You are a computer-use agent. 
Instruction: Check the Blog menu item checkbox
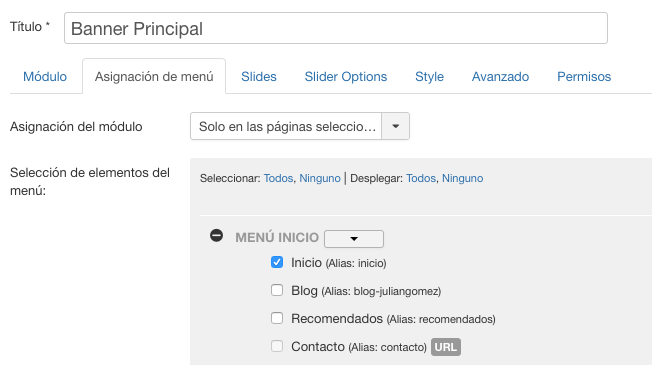pos(277,290)
